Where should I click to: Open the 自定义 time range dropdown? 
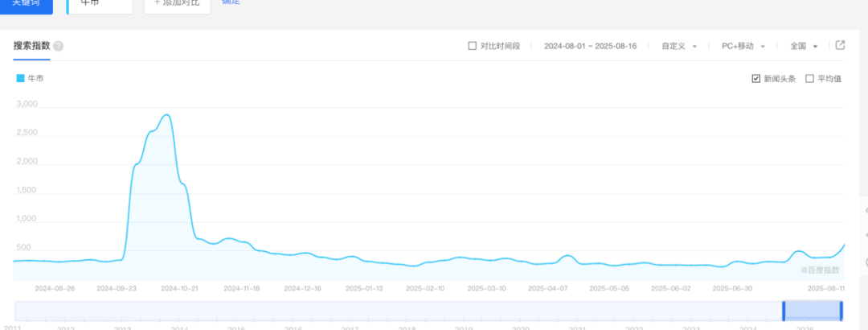pos(678,46)
